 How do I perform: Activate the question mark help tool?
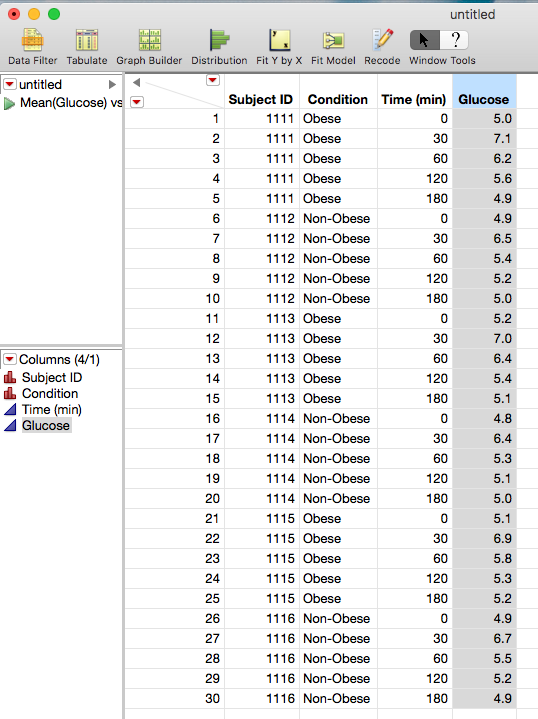[455, 40]
